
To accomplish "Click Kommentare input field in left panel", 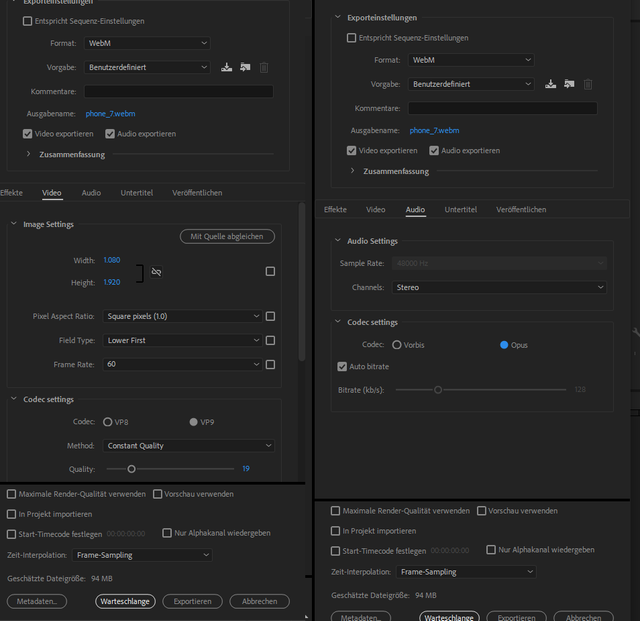I will click(179, 91).
